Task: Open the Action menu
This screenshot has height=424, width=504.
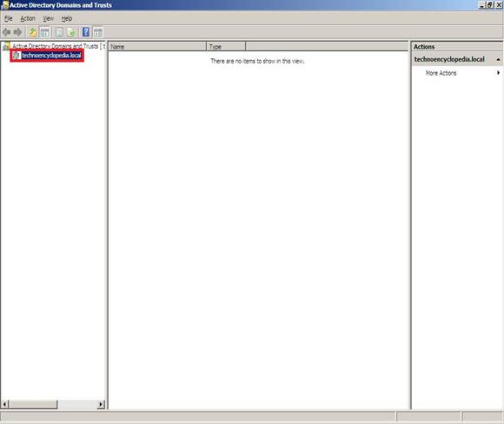Action: coord(28,18)
